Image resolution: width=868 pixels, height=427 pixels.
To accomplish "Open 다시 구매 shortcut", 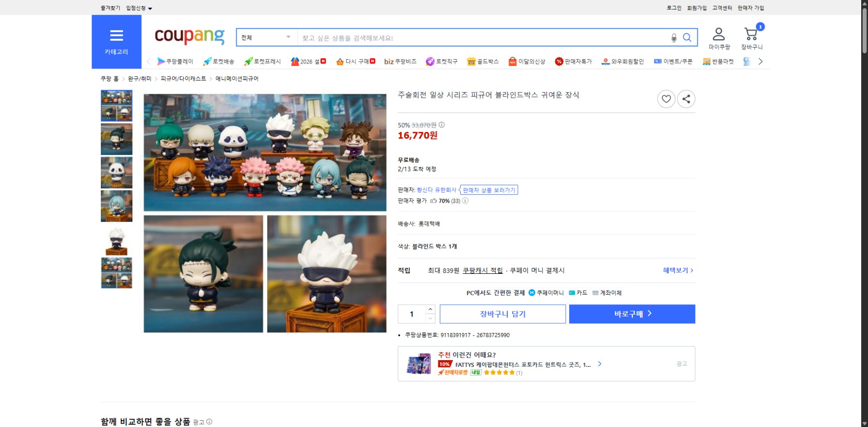I will pos(355,62).
